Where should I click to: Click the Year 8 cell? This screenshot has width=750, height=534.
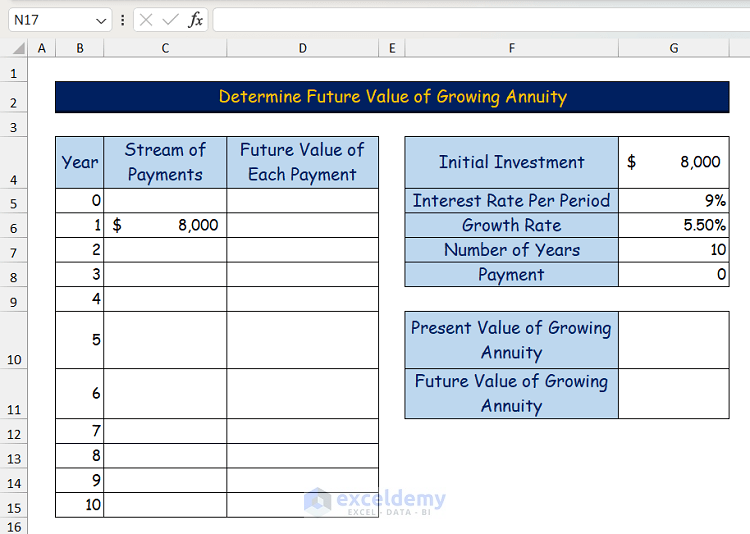coord(79,456)
